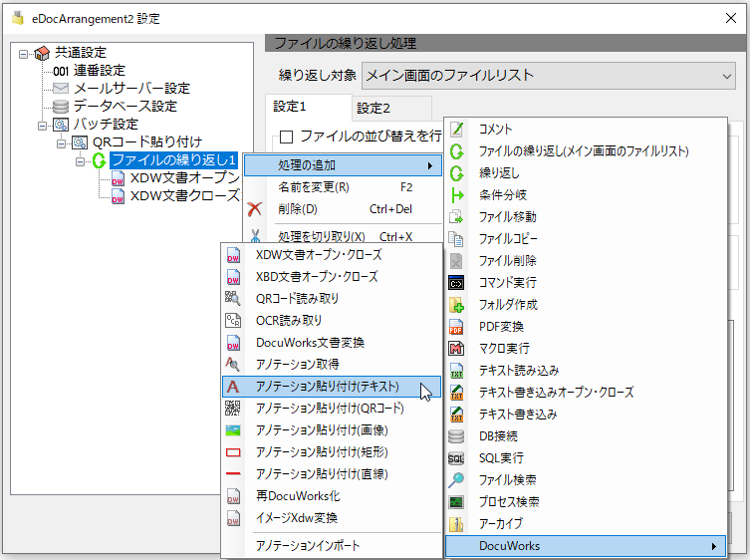Open the 繰り返し対象 dropdown
The height and width of the screenshot is (560, 750).
tap(549, 76)
